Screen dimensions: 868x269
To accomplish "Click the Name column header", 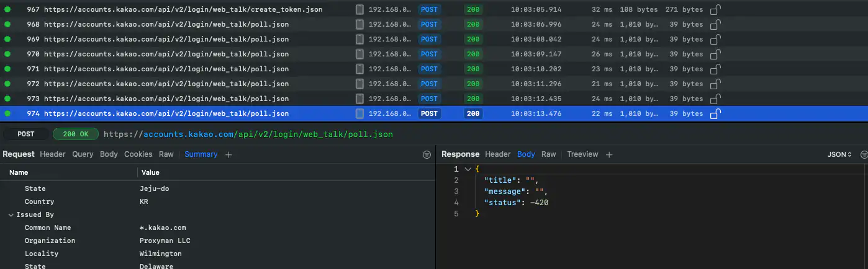I will [19, 172].
